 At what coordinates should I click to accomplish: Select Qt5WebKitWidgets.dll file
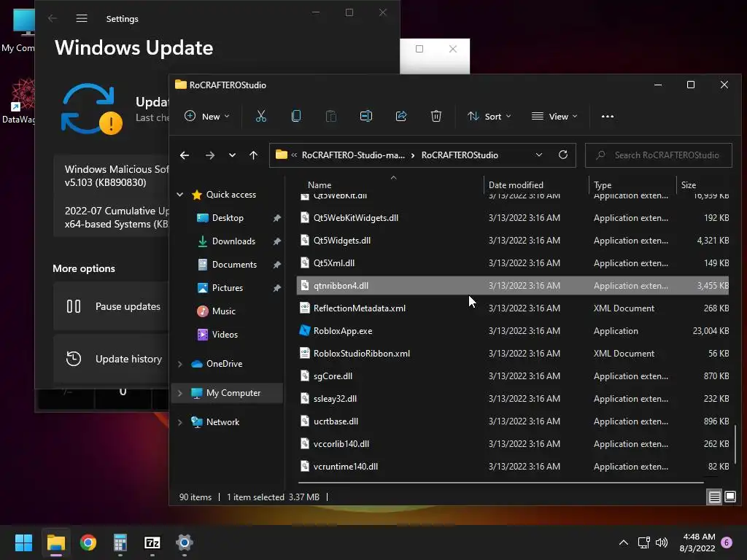(513, 217)
